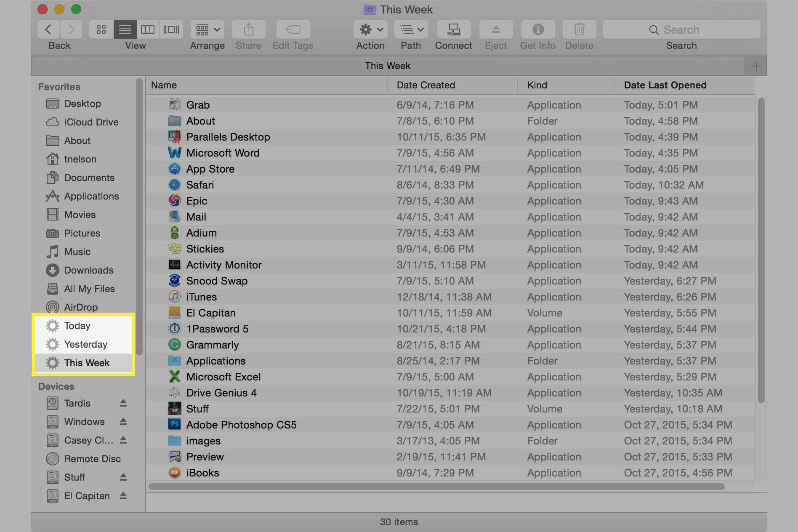798x532 pixels.
Task: Open All My Files in sidebar
Action: click(x=80, y=289)
